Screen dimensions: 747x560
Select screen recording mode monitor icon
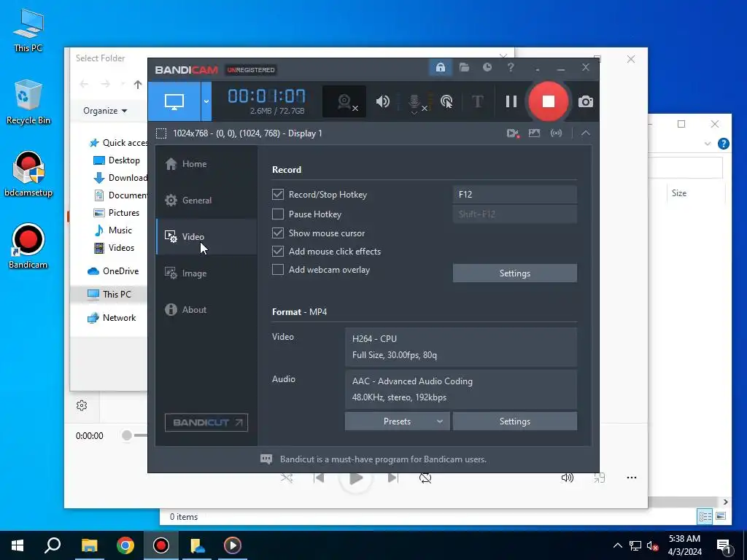pyautogui.click(x=174, y=101)
